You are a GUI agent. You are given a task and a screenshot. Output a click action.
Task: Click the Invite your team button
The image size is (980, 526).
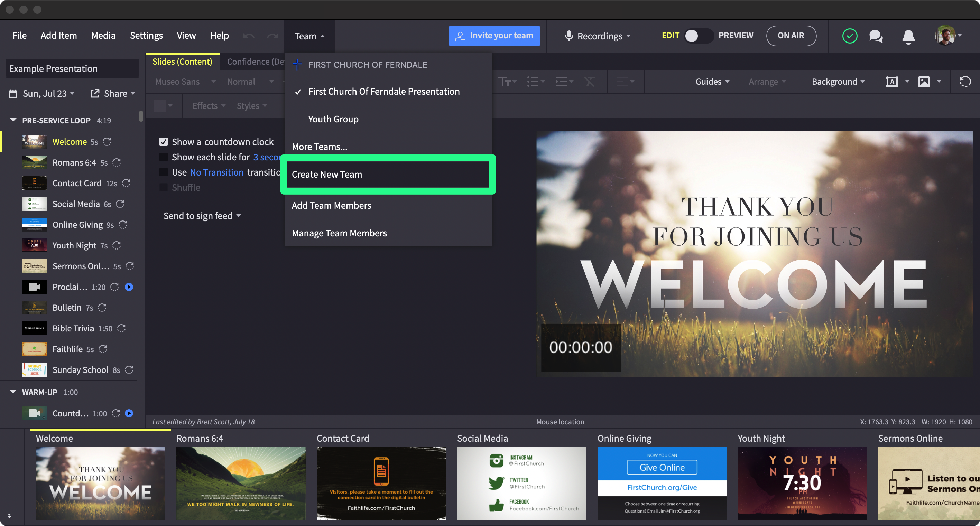[494, 36]
